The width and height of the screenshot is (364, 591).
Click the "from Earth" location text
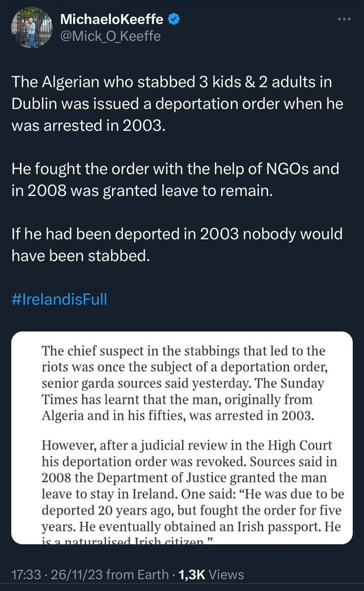tap(137, 575)
